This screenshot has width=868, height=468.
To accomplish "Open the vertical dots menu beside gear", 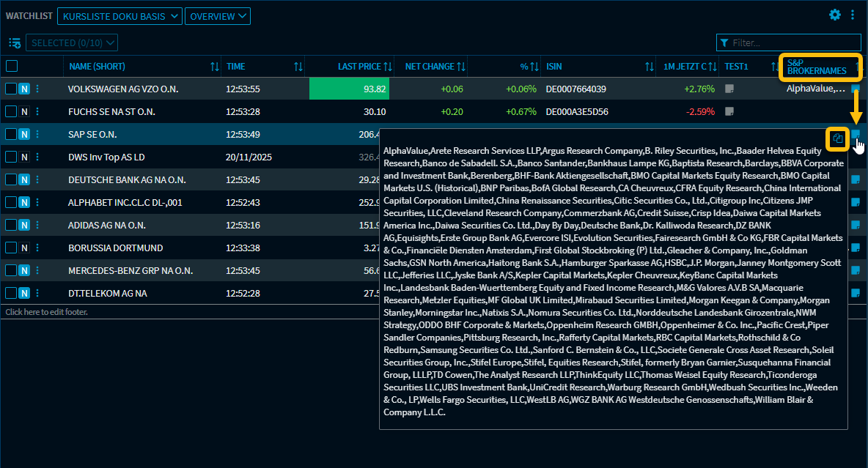I will pyautogui.click(x=853, y=15).
